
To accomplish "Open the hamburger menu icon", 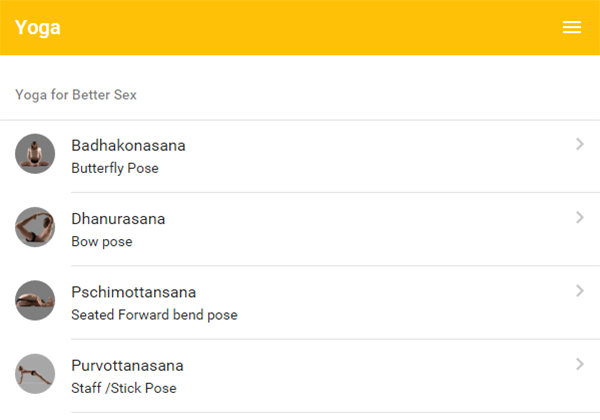I will [572, 28].
